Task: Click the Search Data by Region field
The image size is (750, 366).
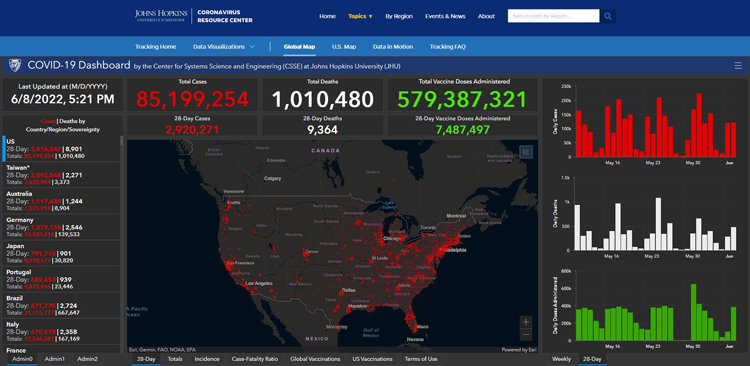Action: [553, 16]
